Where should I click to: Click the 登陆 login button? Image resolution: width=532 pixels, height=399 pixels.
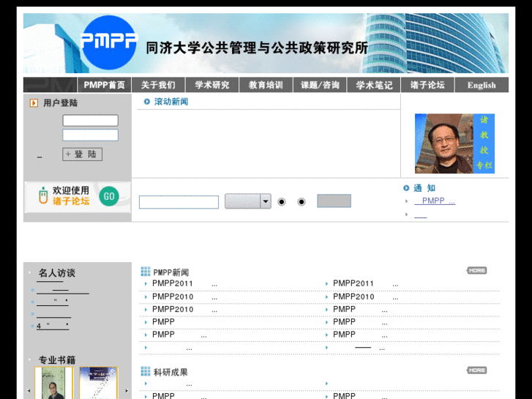82,154
